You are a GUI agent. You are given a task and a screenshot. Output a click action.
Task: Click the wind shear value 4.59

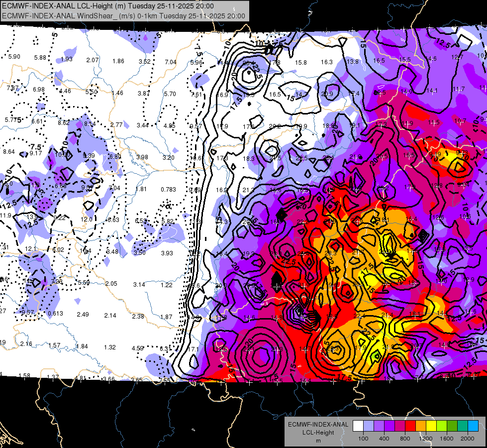tap(137, 348)
